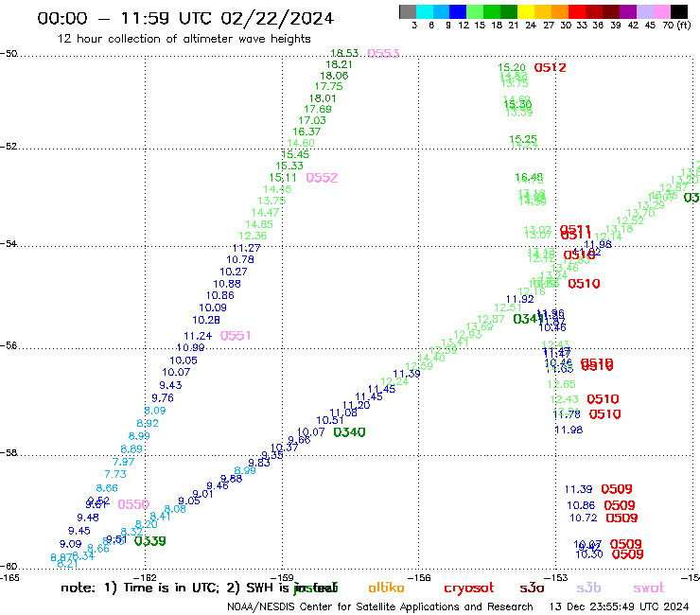Click the 16.37 wave height value
Image resolution: width=700 pixels, height=615 pixels.
tap(306, 132)
